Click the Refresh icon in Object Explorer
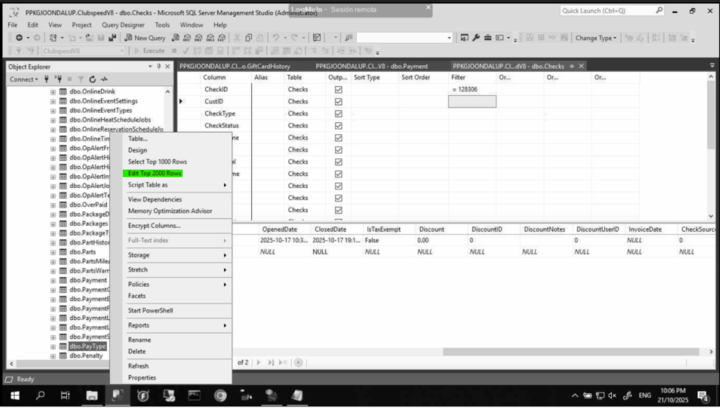The image size is (720, 408). [92, 78]
